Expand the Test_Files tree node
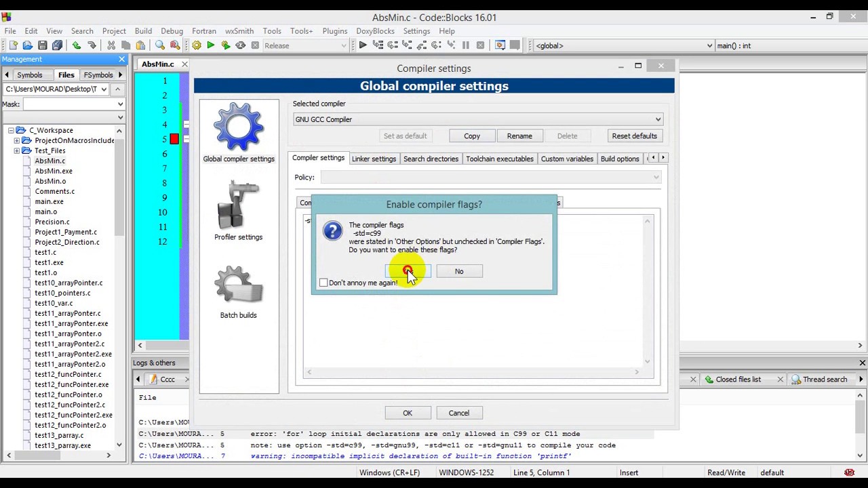The width and height of the screenshot is (868, 488). 16,150
